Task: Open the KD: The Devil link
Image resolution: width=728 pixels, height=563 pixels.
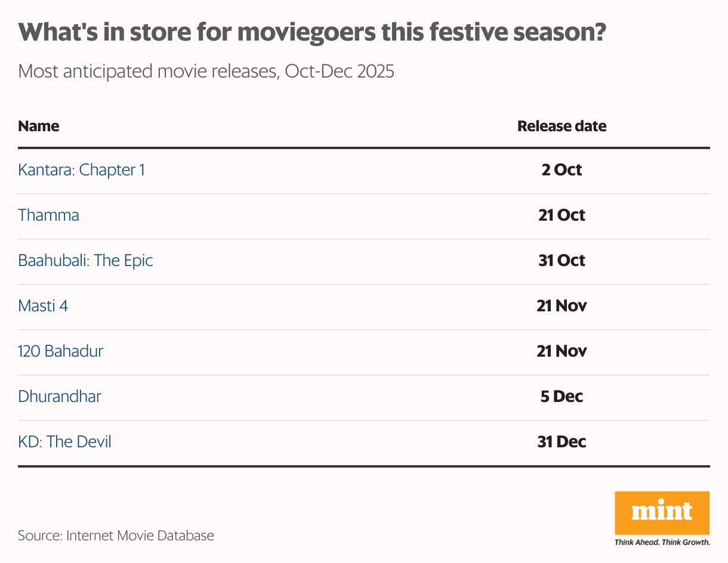Action: (x=64, y=442)
